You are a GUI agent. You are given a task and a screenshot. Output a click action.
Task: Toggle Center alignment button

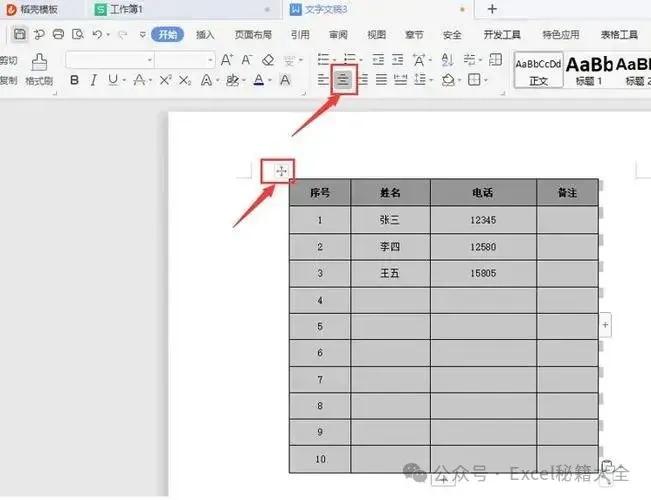[343, 79]
